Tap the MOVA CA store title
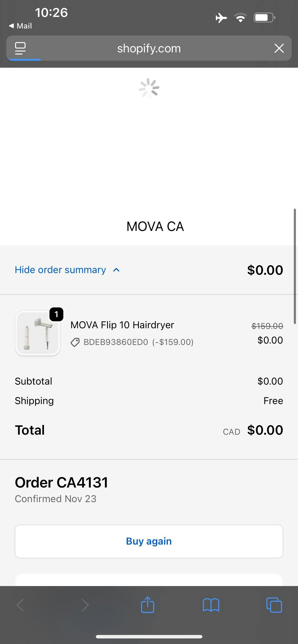 (x=155, y=226)
